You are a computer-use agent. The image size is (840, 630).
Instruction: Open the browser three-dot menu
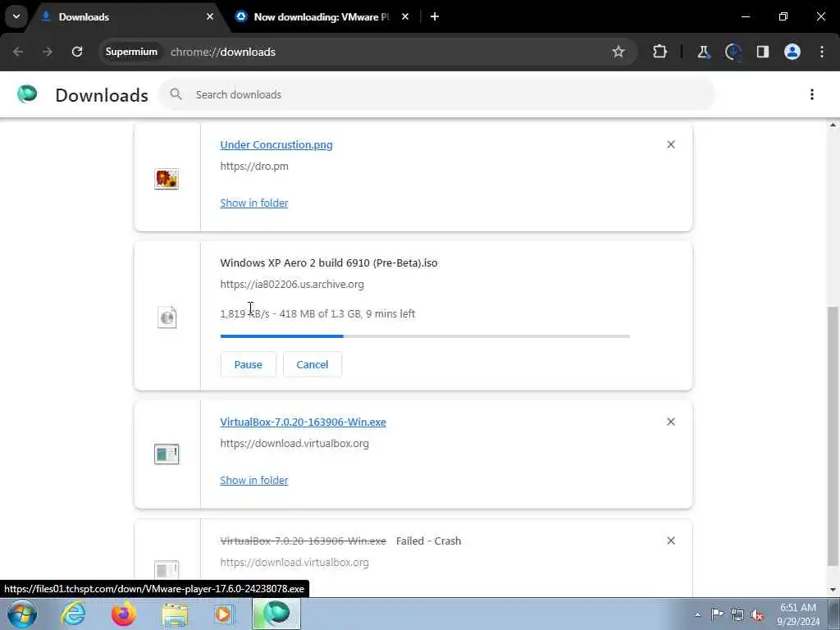[x=822, y=52]
